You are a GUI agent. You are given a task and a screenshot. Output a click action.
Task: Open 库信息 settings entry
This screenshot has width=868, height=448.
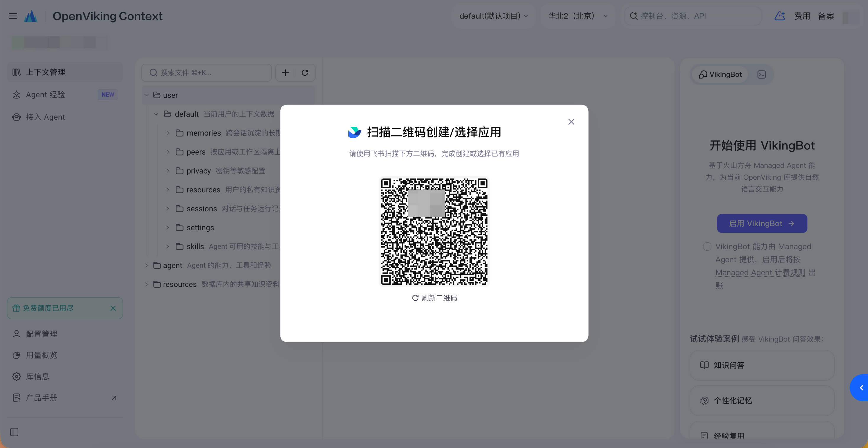[x=65, y=376]
